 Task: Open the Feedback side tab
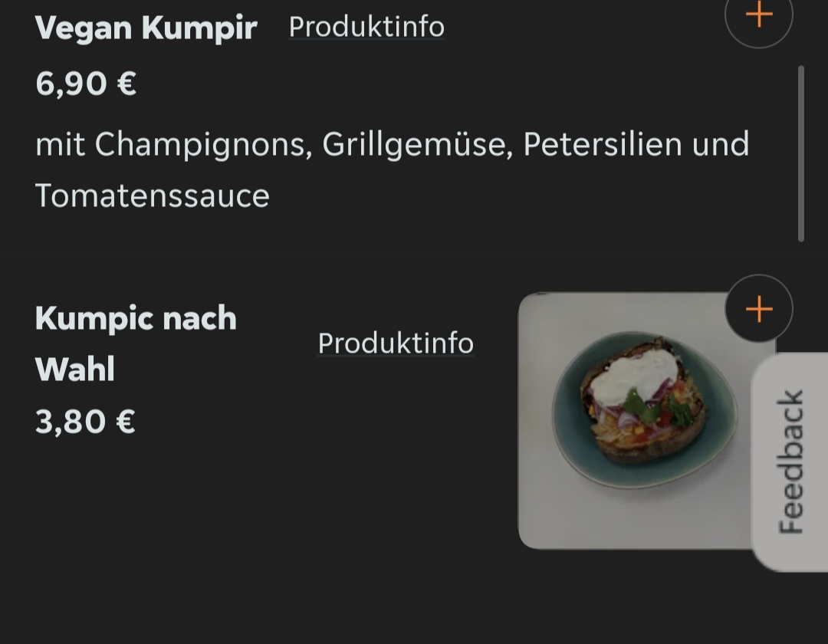791,461
